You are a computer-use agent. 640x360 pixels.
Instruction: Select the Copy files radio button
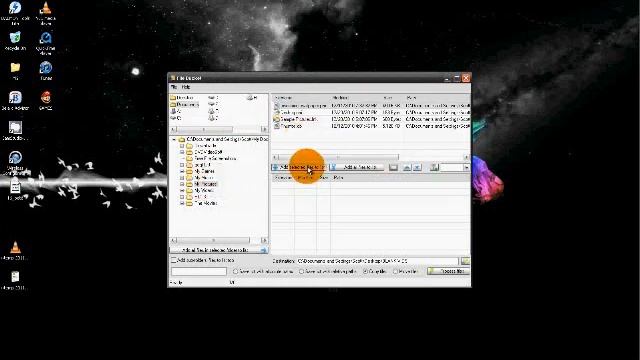(365, 271)
